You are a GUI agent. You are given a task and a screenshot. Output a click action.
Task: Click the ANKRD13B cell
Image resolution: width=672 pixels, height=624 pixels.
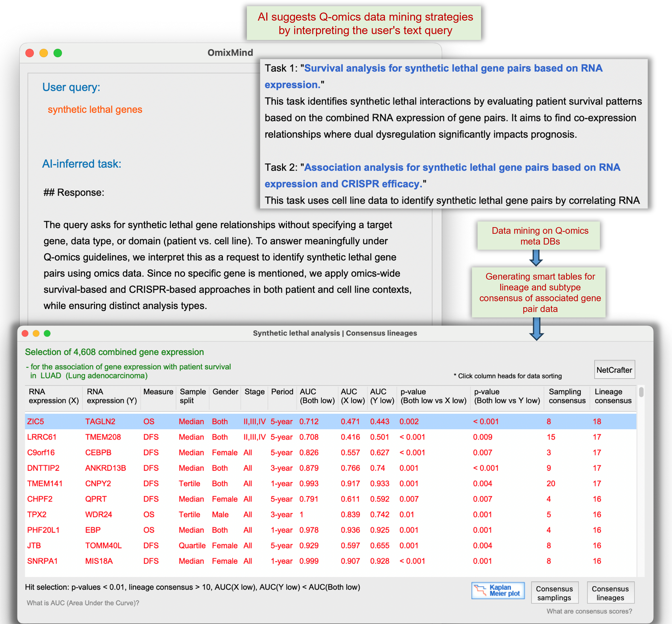[106, 468]
